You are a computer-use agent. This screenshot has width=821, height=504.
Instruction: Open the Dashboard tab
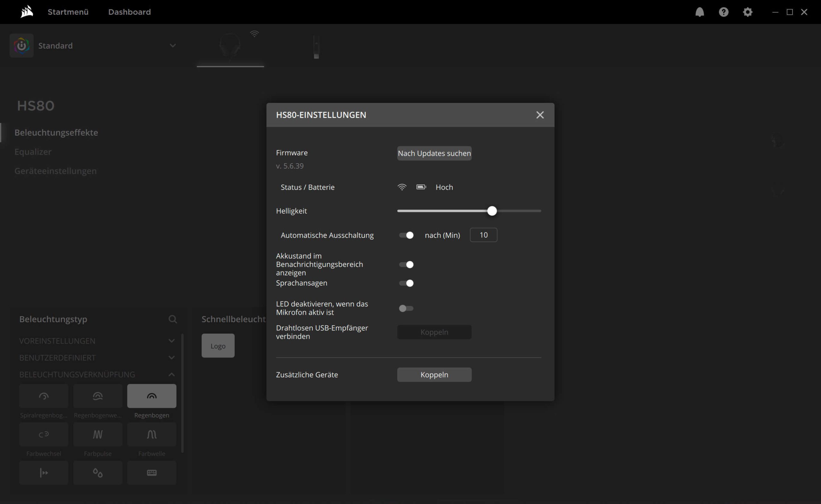coord(129,12)
